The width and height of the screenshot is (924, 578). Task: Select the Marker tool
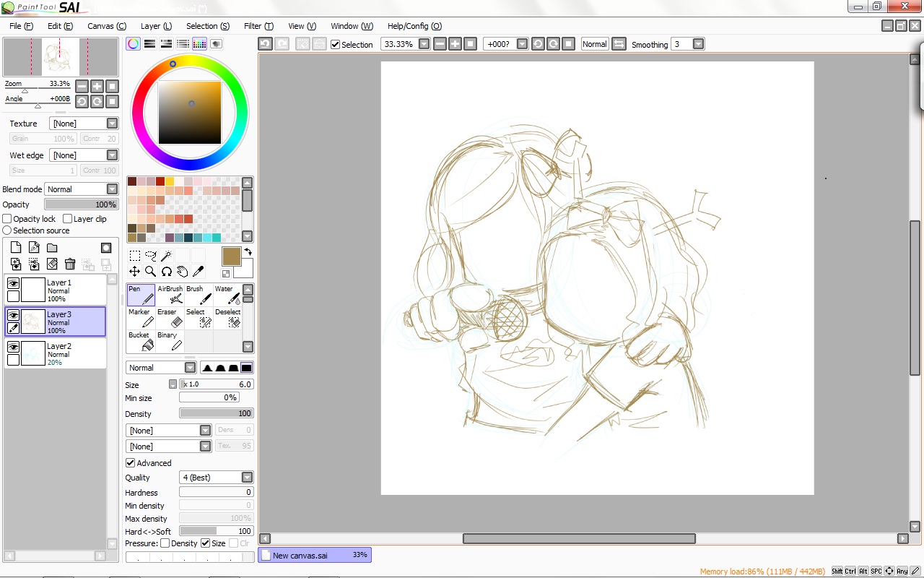(141, 318)
